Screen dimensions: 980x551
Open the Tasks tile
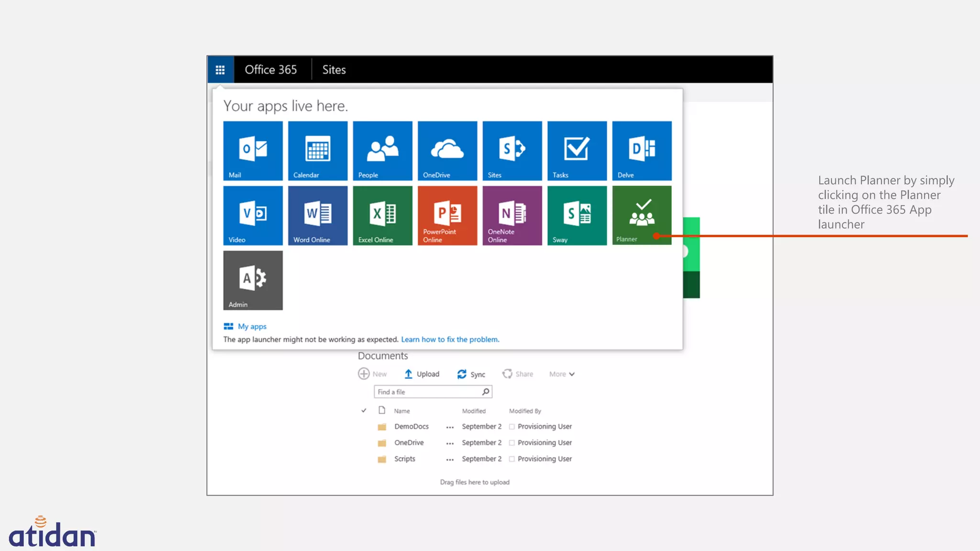[577, 151]
